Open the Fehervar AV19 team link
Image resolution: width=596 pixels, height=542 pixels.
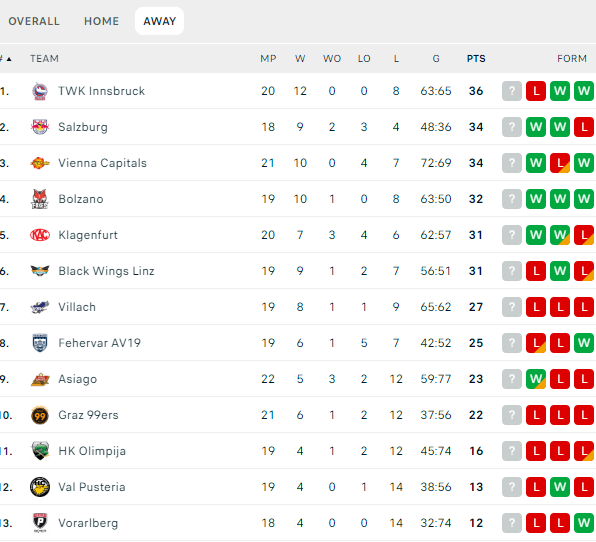click(x=99, y=343)
